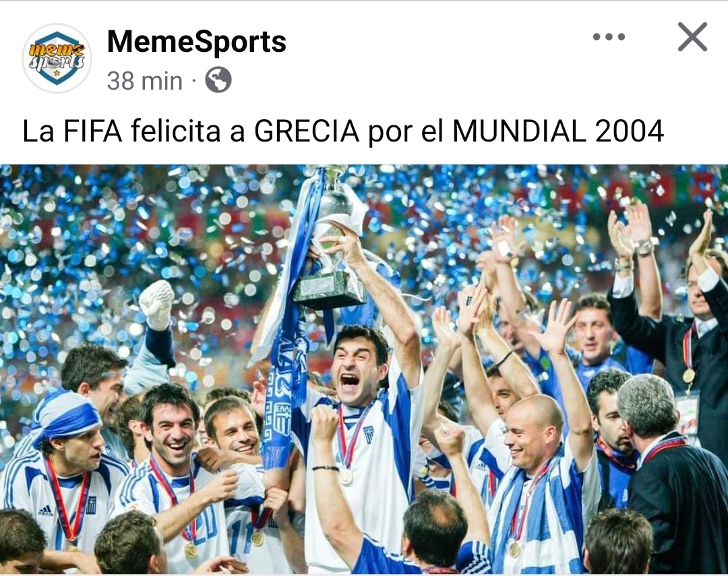Viewport: 728px width, 581px height.
Task: Click the medal on the trophy holder's chest
Action: click(345, 477)
